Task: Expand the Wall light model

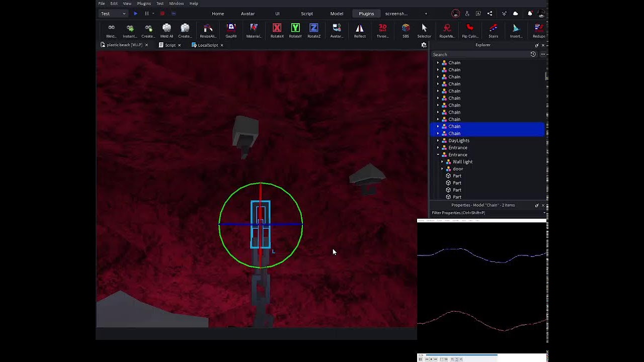Action: pos(442,162)
